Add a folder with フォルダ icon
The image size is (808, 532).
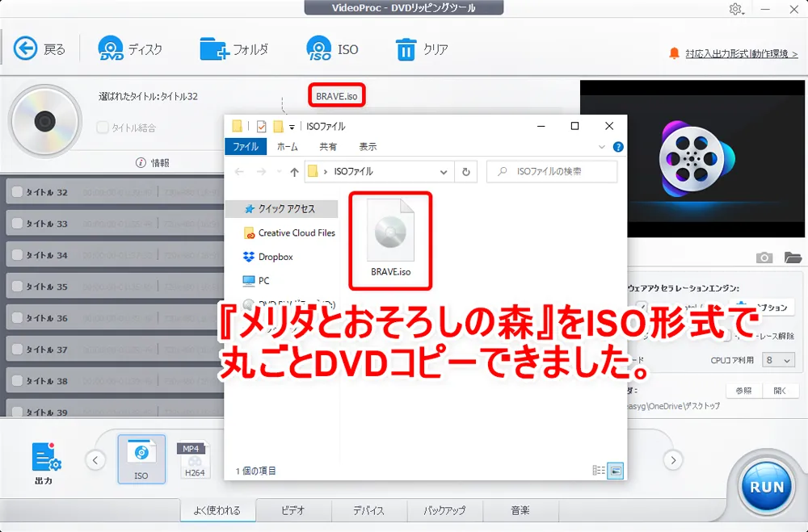pyautogui.click(x=234, y=49)
